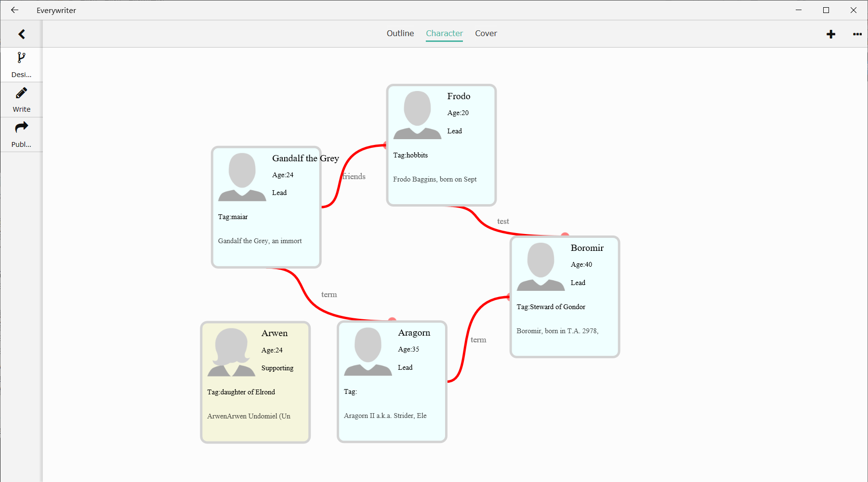
Task: Click the 'term' label between Gandalf and Aragorn
Action: (x=329, y=295)
